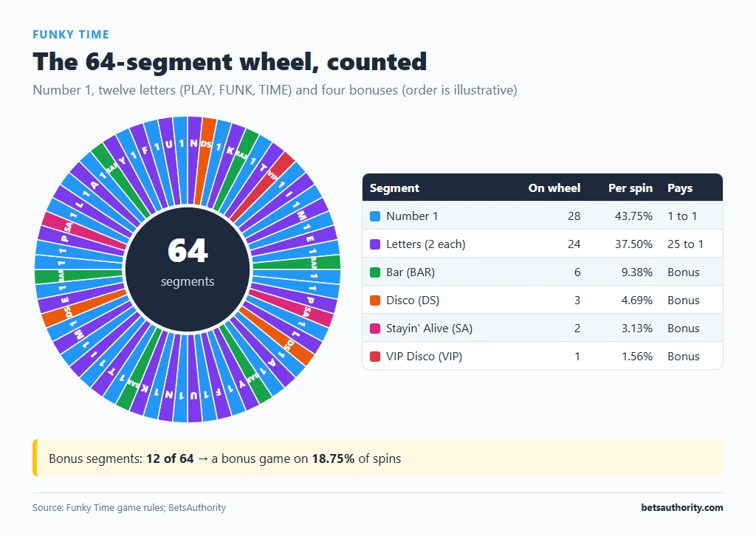This screenshot has height=536, width=756.
Task: Click 'Bonus' in the Bar (BAR) row
Action: coord(683,272)
